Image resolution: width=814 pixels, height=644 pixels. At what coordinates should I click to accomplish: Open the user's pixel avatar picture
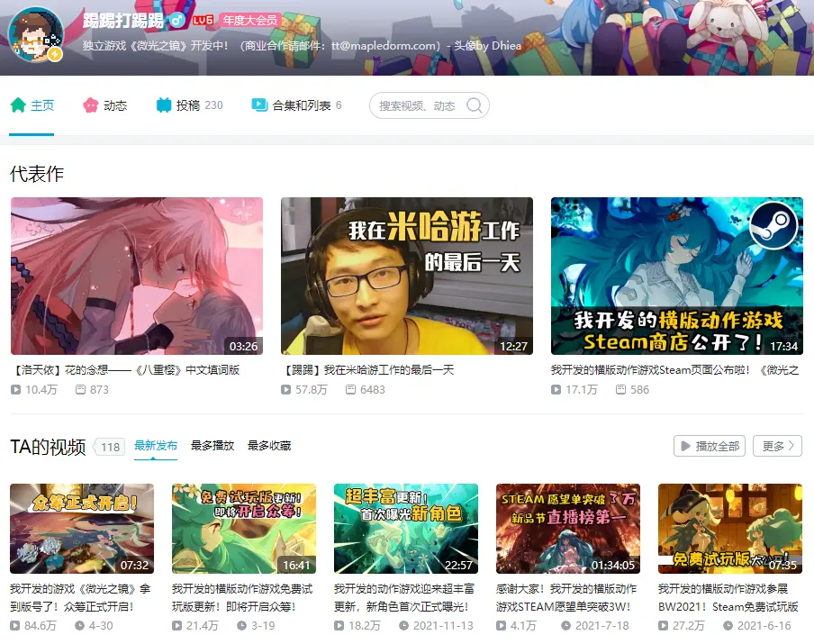coord(35,35)
